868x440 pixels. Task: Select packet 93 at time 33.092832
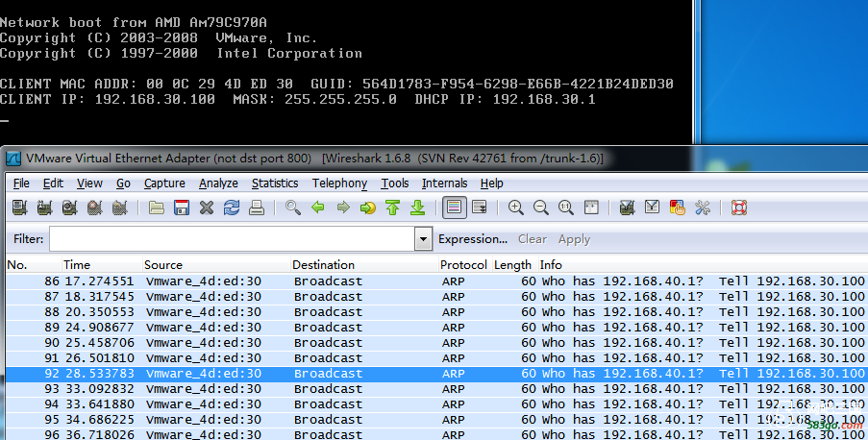[436, 389]
